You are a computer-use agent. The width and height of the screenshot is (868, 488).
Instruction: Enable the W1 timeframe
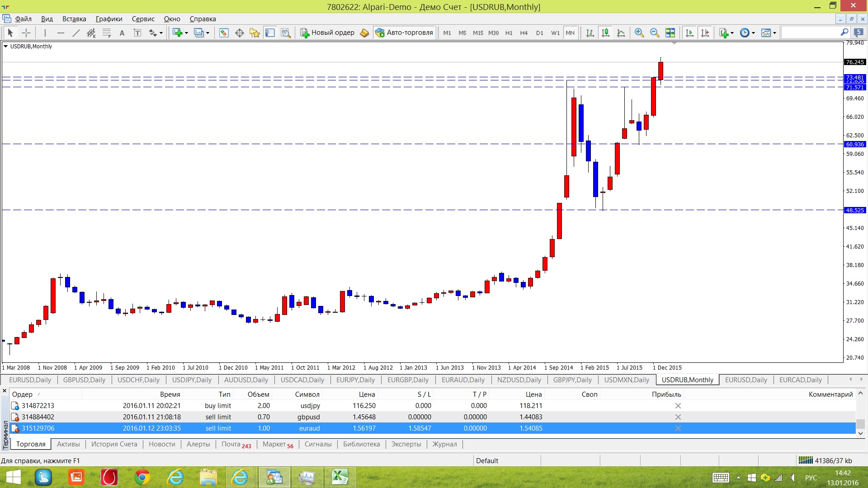[x=555, y=33]
